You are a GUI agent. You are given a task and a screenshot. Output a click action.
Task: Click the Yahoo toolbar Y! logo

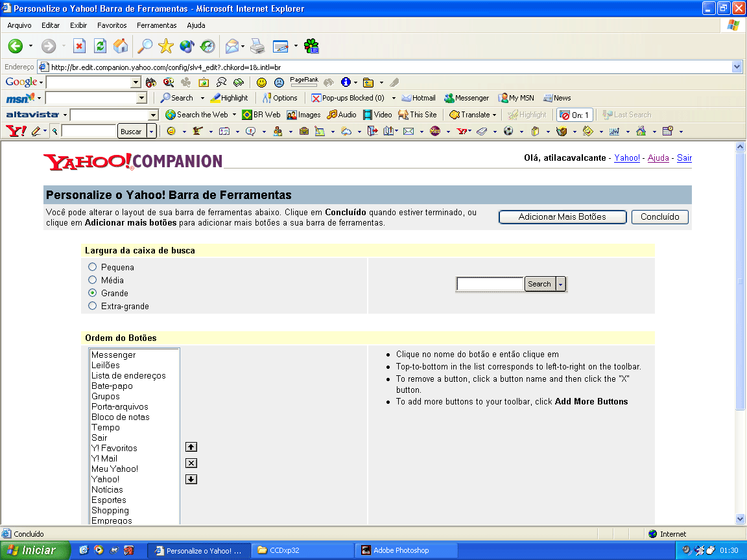point(16,131)
